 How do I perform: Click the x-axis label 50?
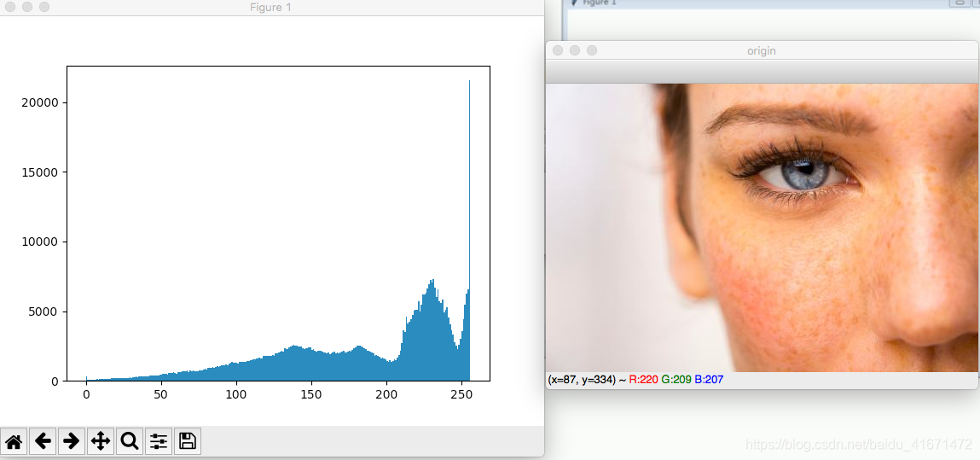[x=161, y=394]
